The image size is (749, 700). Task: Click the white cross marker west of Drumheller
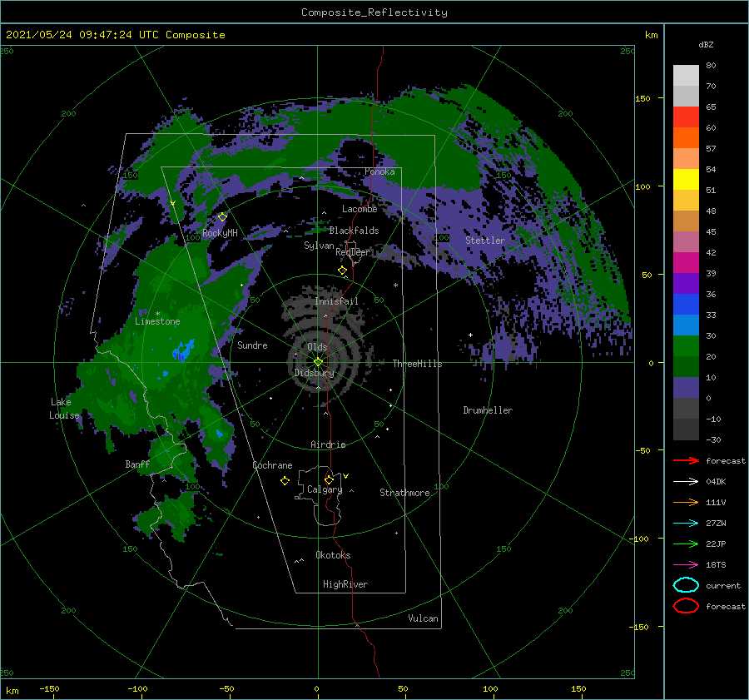470,335
